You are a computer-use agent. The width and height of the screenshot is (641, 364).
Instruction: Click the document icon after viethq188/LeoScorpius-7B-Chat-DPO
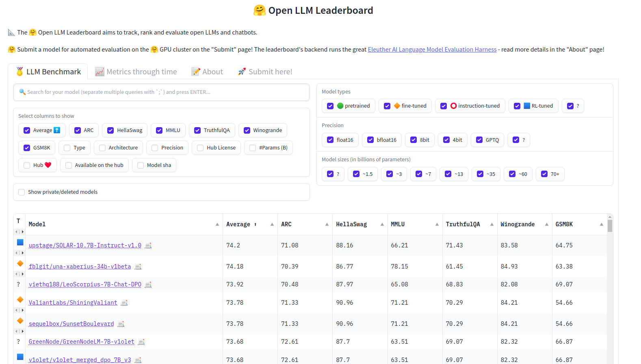148,285
